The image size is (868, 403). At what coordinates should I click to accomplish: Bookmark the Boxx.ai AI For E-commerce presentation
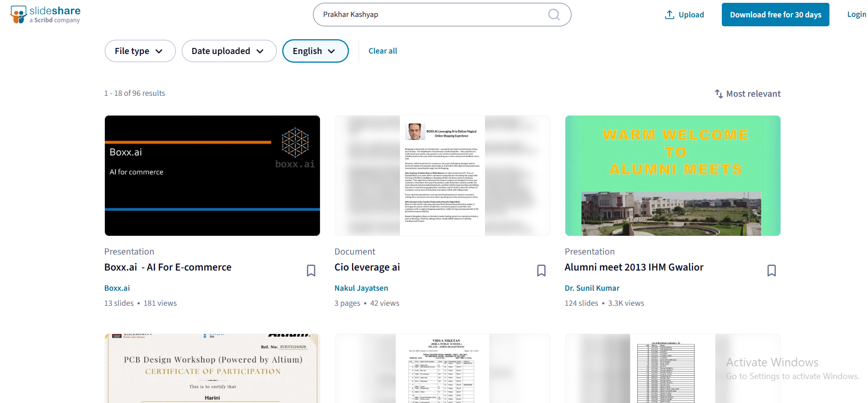click(x=311, y=271)
